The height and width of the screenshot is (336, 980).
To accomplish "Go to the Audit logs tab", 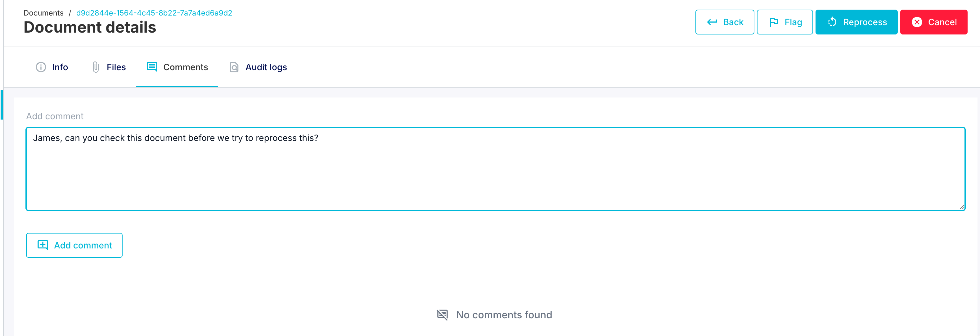I will coord(266,67).
